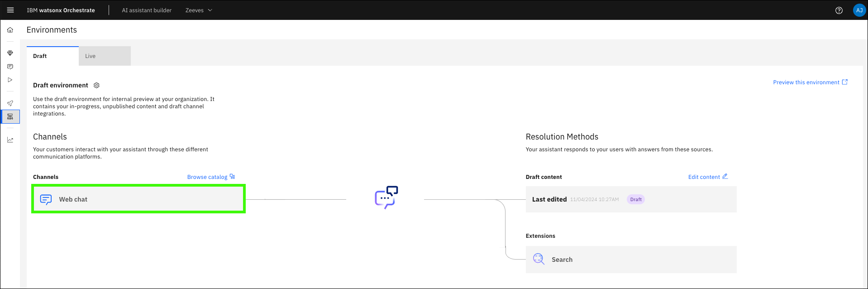Expand the Zeeves assistant dropdown
The width and height of the screenshot is (868, 289).
[199, 10]
